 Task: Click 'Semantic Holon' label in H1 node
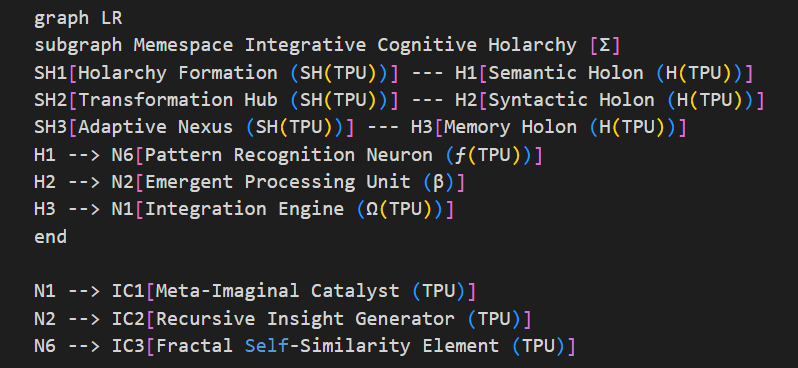565,73
